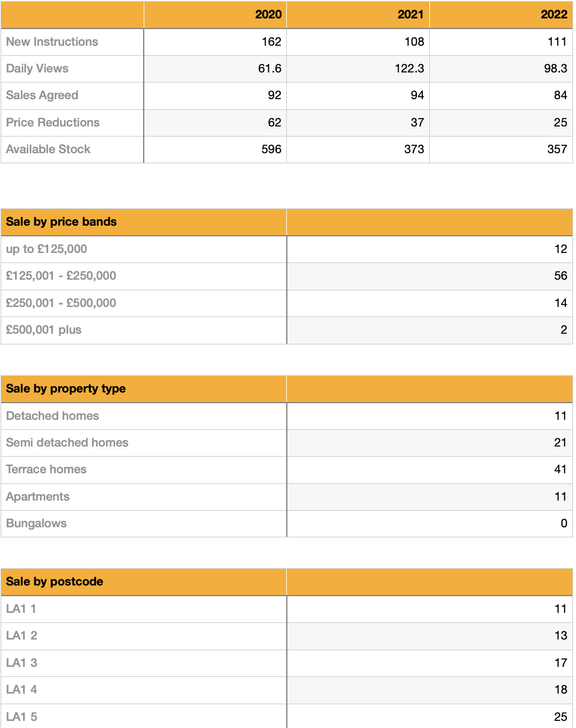Screen dimensions: 576x728
Task: Select the £500,001 plus row label
Action: click(44, 330)
